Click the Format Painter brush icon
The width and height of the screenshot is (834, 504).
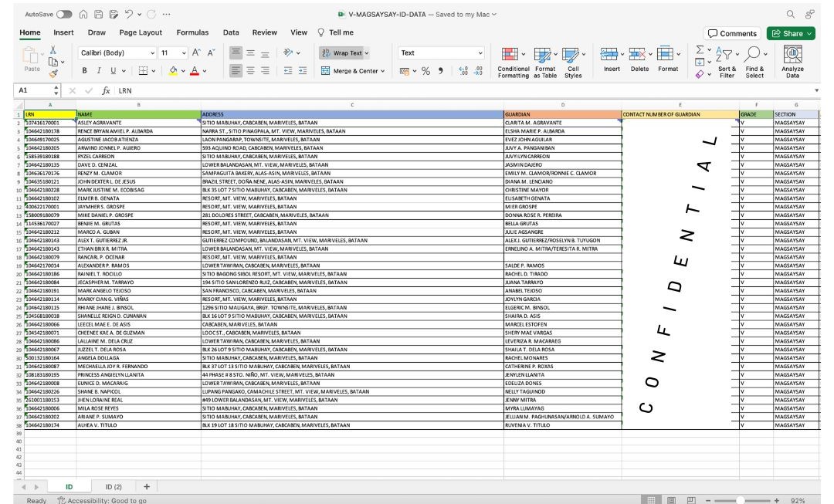click(53, 74)
